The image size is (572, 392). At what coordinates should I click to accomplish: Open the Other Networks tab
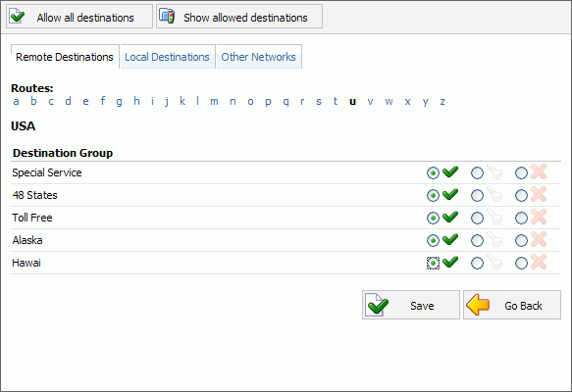[x=259, y=57]
